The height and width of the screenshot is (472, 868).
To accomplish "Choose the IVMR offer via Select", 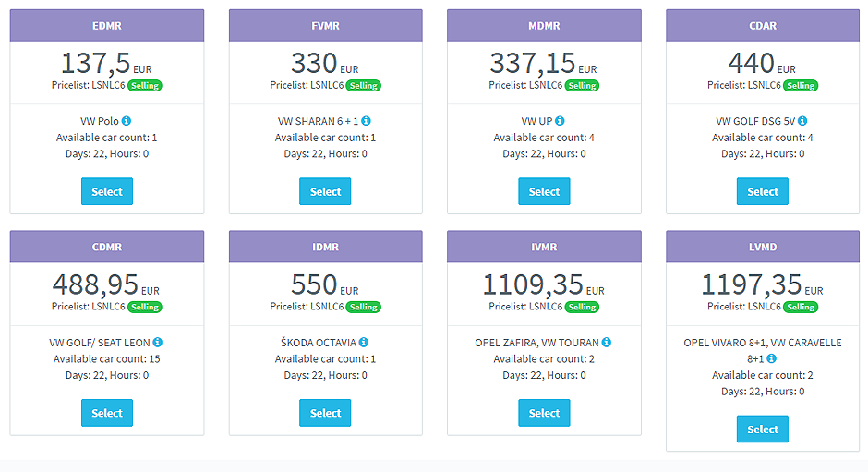I will point(544,413).
